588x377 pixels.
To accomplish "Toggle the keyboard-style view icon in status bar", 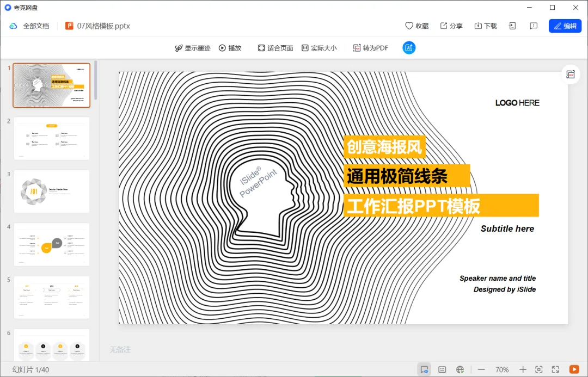I will (442, 369).
